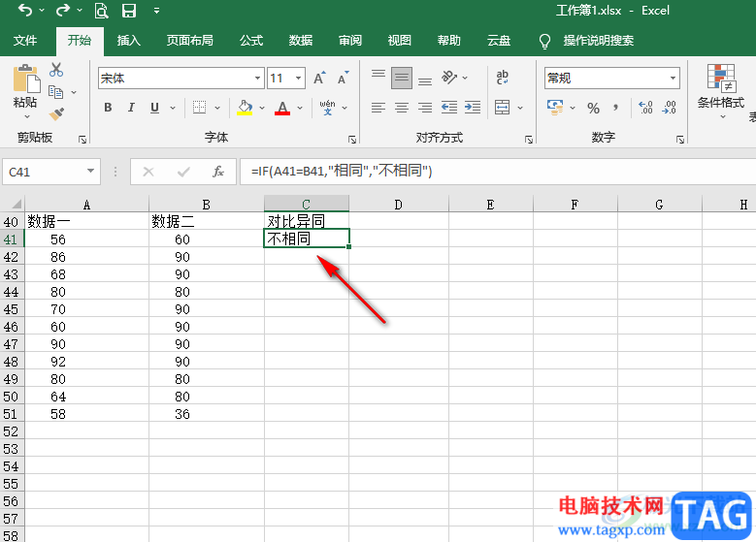Click Increase Decimal icon

645,108
